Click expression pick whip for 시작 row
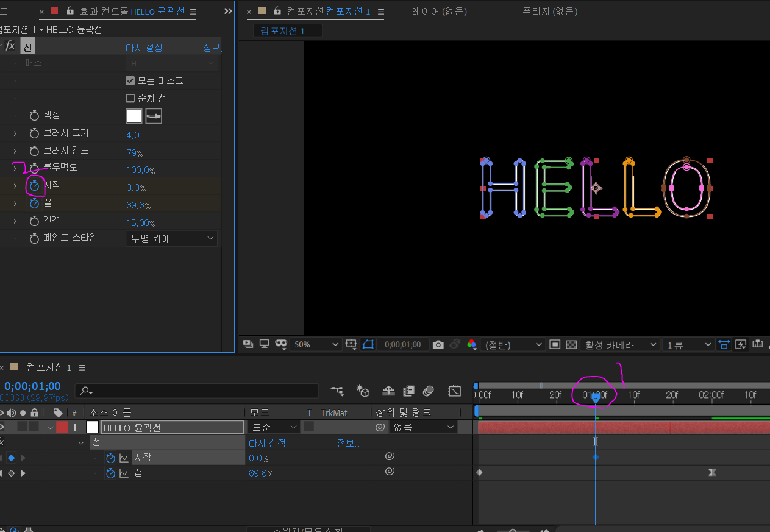 [389, 456]
